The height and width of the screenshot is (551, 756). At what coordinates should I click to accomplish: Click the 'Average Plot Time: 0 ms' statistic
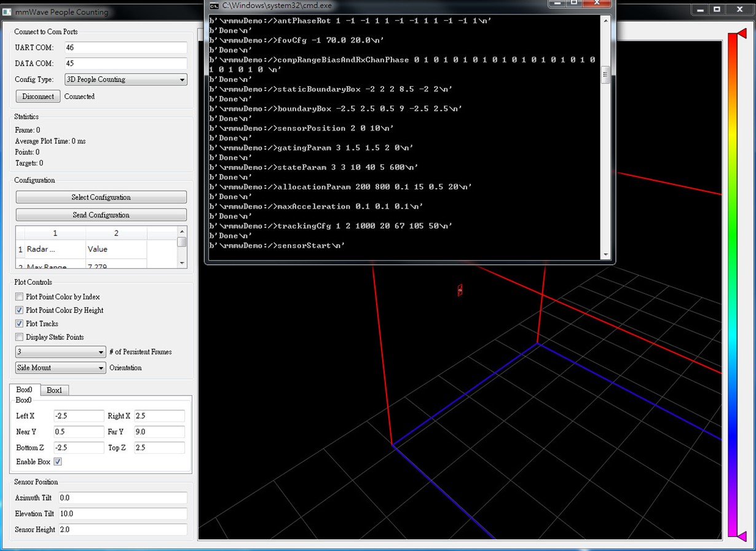(x=50, y=141)
